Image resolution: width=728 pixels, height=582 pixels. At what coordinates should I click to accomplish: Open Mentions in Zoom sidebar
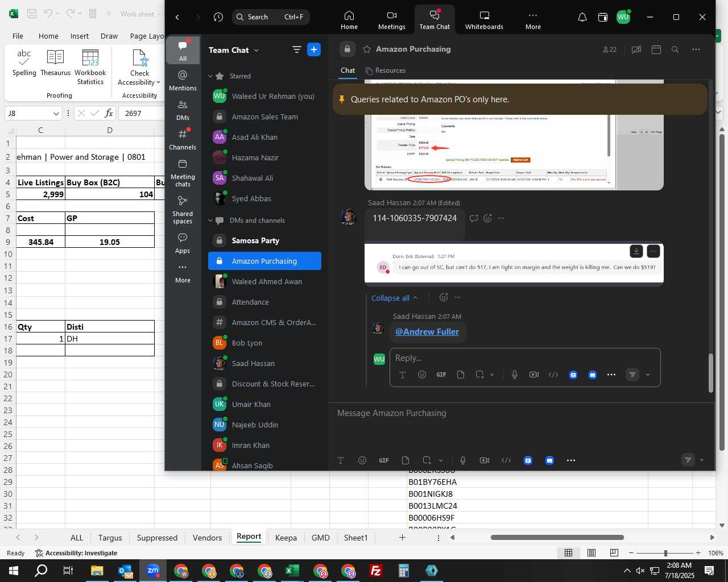(183, 80)
